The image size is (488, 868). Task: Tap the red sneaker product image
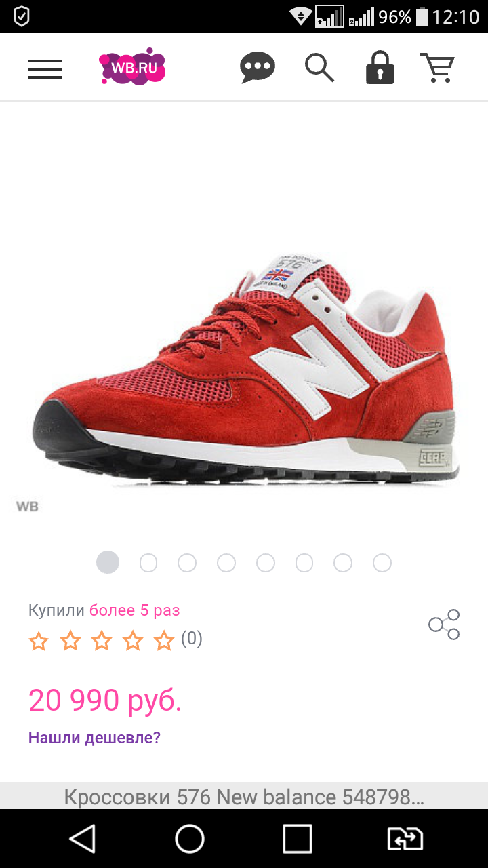tap(245, 370)
